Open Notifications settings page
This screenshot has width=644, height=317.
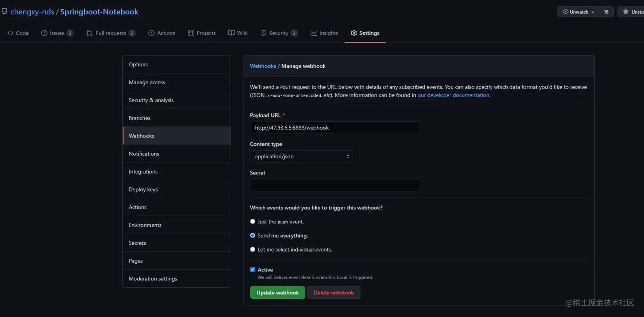177,154
